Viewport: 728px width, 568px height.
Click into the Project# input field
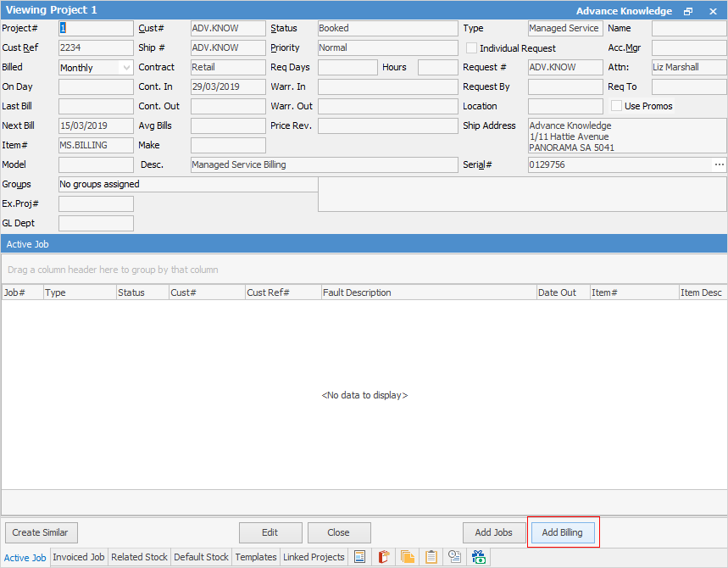point(96,29)
